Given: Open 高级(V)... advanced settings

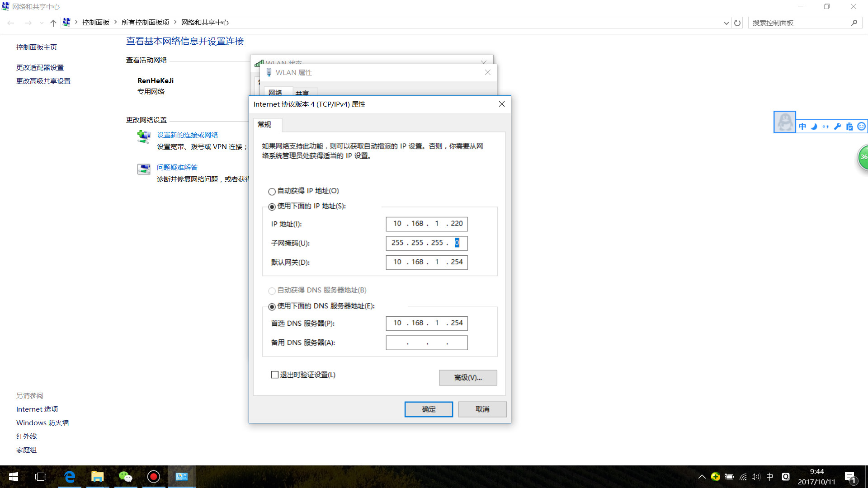Looking at the screenshot, I should [467, 378].
